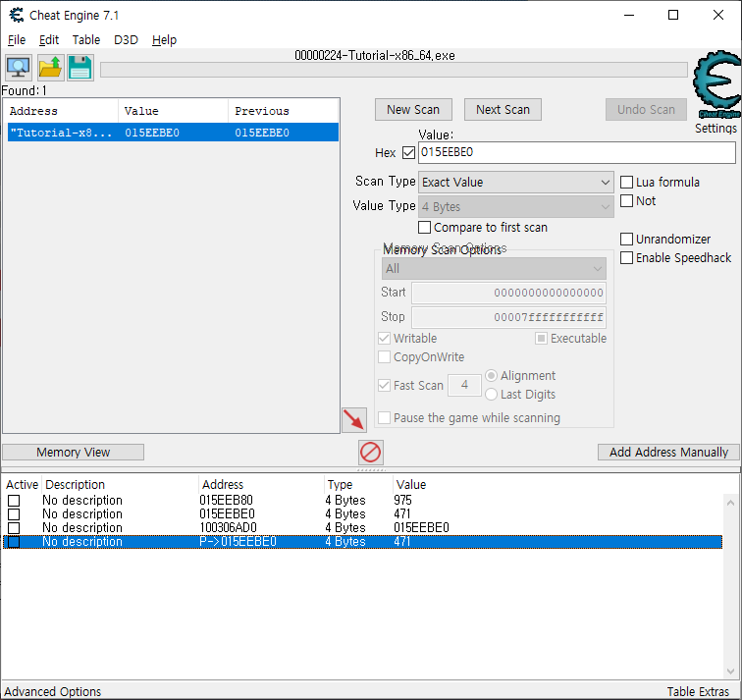
Task: Click Add Address Manually
Action: tap(668, 452)
